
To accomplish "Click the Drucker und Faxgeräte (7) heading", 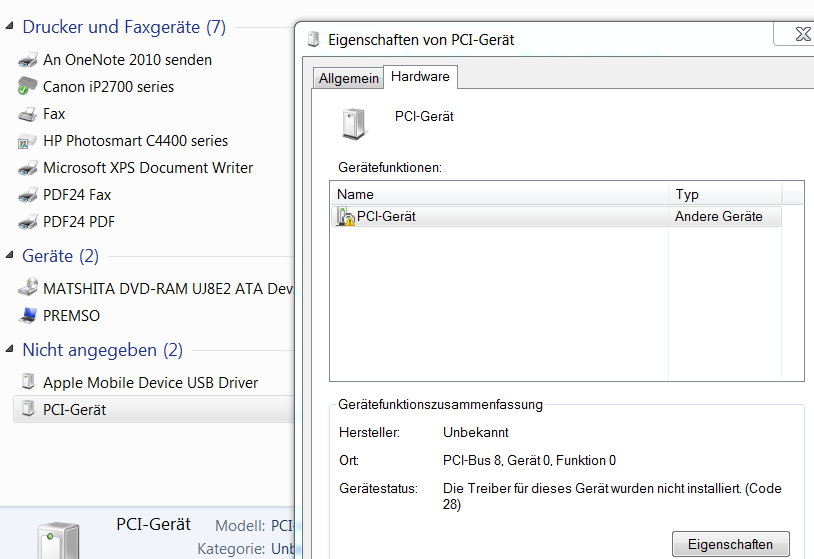I will pyautogui.click(x=124, y=26).
